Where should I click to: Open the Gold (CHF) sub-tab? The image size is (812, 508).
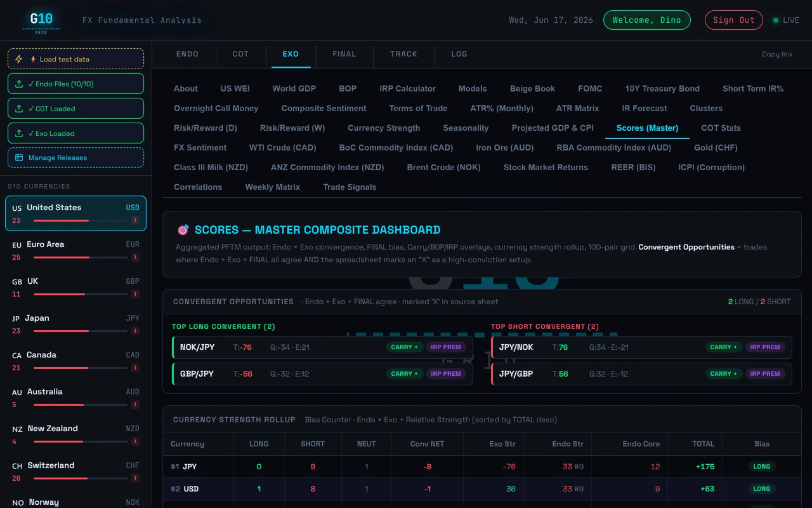pyautogui.click(x=716, y=148)
